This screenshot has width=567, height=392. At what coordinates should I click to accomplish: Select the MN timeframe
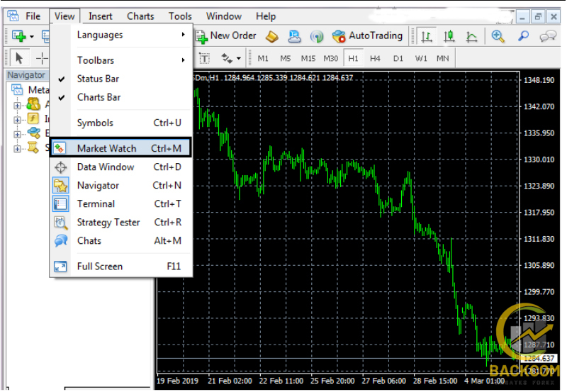(x=442, y=58)
